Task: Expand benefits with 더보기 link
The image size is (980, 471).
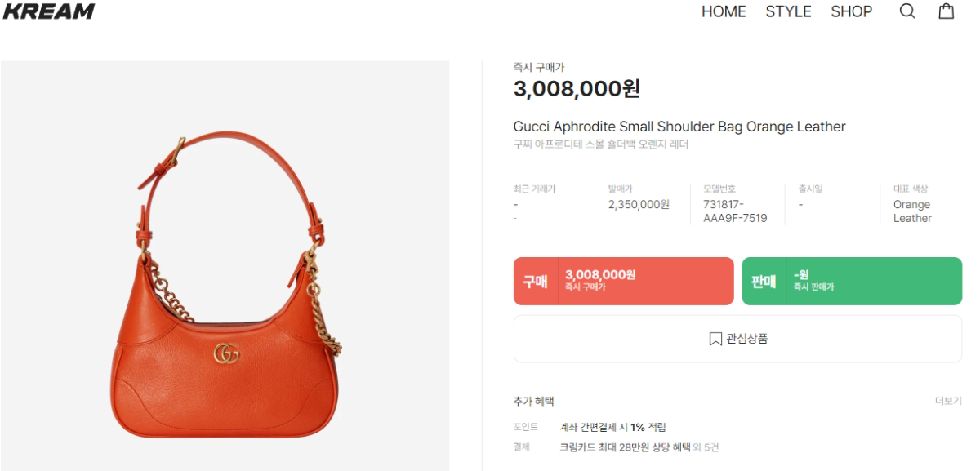Action: 948,401
